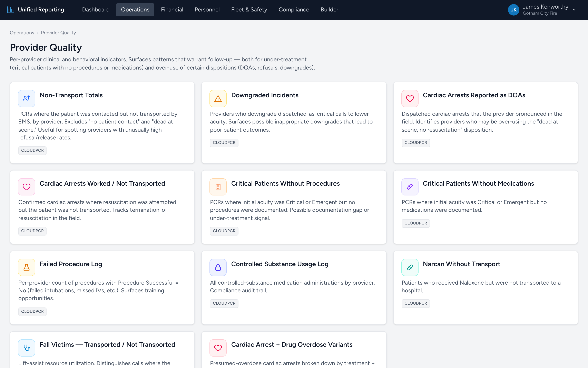This screenshot has height=368, width=588.
Task: Click CLOUDPCR tag on Critical Patients Without Procedures
Action: point(224,231)
